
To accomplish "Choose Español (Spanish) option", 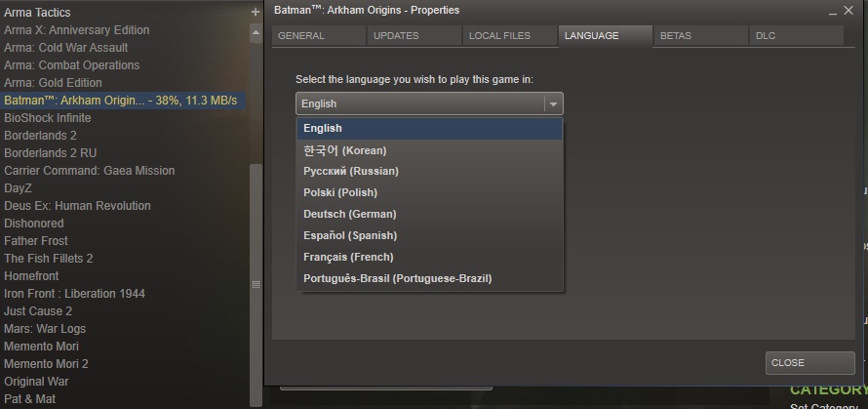I will tap(350, 236).
